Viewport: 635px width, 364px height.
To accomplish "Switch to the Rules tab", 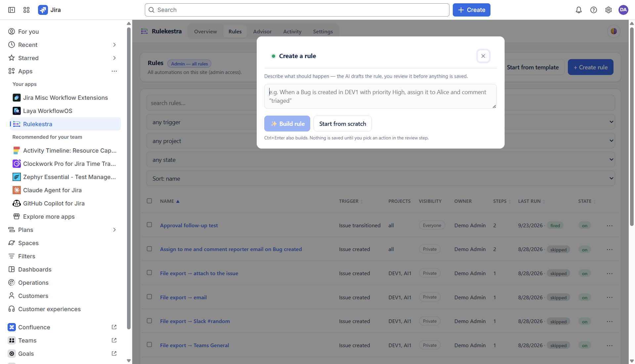I will 235,32.
